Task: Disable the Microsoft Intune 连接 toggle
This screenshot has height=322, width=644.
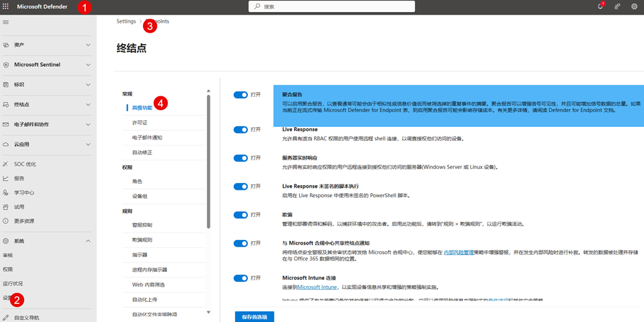Action: pos(240,278)
